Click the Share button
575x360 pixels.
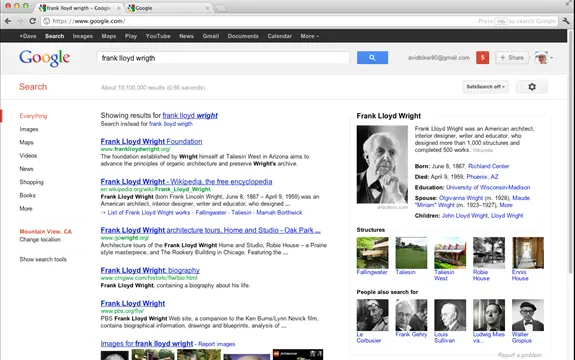(x=512, y=58)
